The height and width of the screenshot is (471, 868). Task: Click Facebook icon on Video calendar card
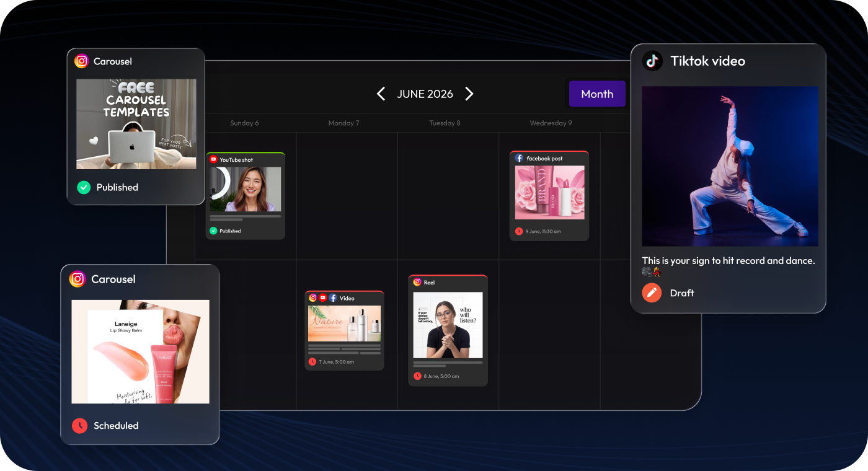pos(333,298)
